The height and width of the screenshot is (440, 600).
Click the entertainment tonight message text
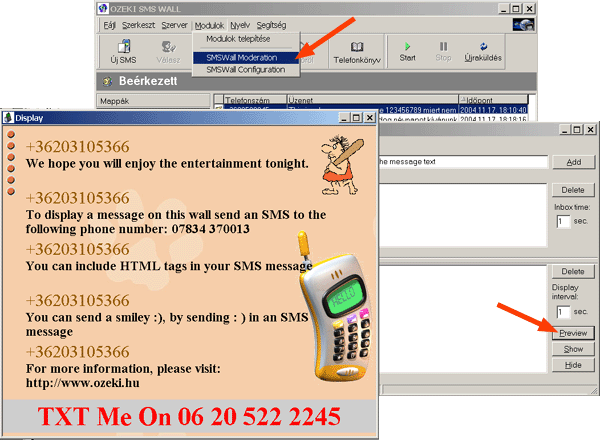click(167, 164)
